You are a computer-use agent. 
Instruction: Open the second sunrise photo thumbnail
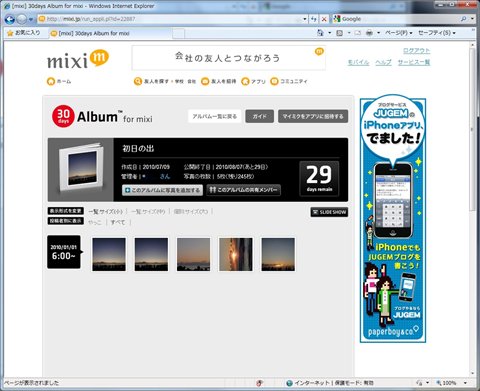[151, 254]
